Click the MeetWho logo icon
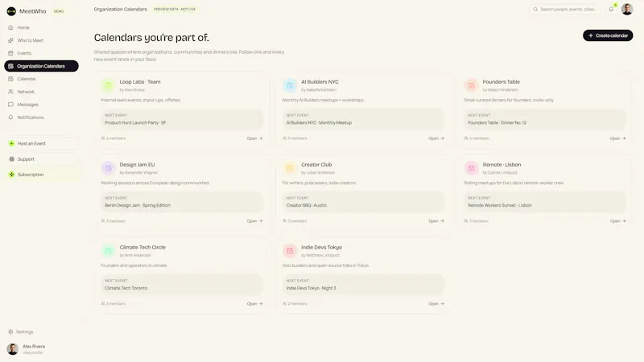644x362 pixels. [x=11, y=11]
